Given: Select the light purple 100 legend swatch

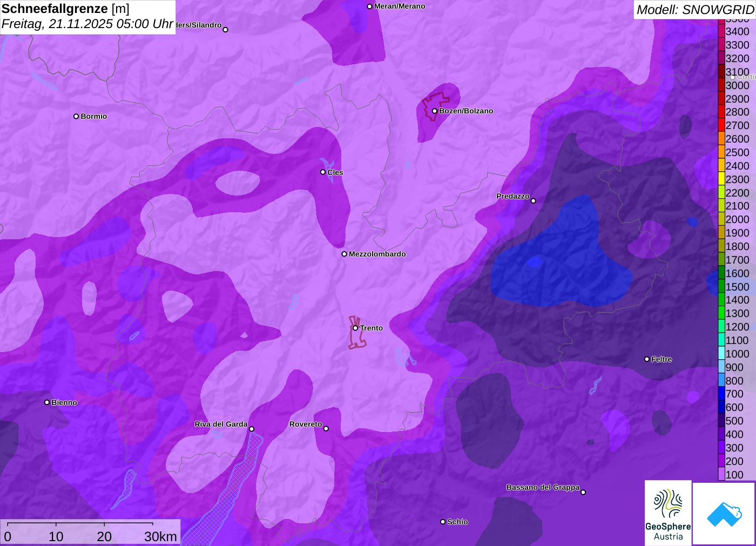Looking at the screenshot, I should pos(721,474).
